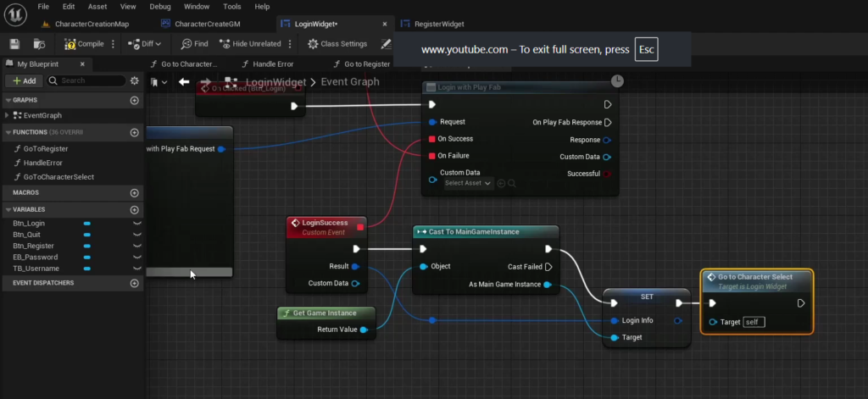
Task: Save the current blueprint asset
Action: pos(15,44)
